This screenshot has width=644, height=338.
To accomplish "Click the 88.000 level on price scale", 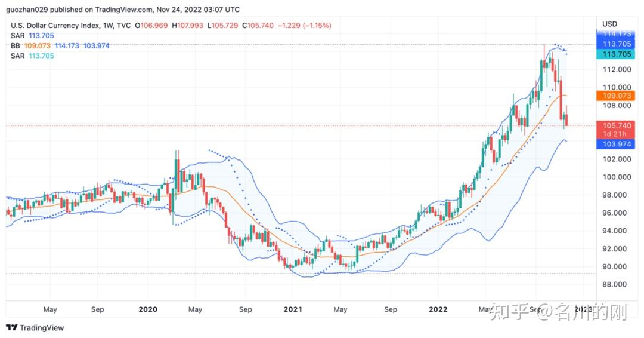I will (617, 284).
